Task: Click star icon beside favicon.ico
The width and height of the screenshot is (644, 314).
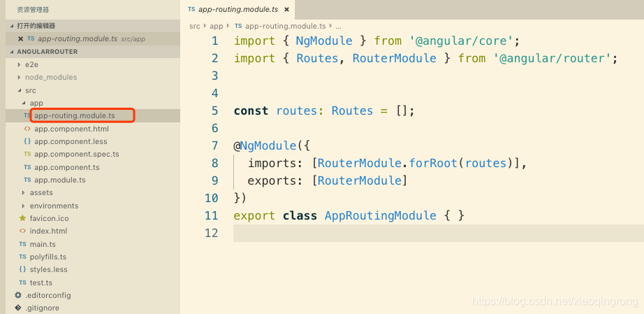Action: click(x=22, y=218)
